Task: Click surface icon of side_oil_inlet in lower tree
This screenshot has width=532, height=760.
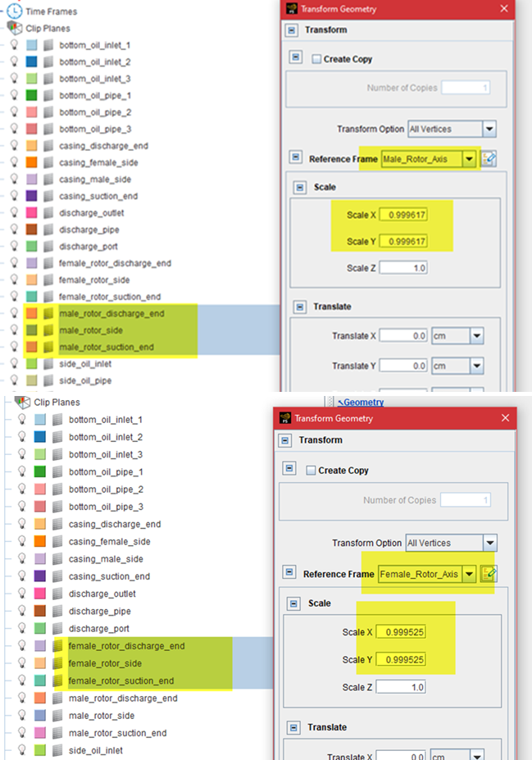Action: [57, 750]
